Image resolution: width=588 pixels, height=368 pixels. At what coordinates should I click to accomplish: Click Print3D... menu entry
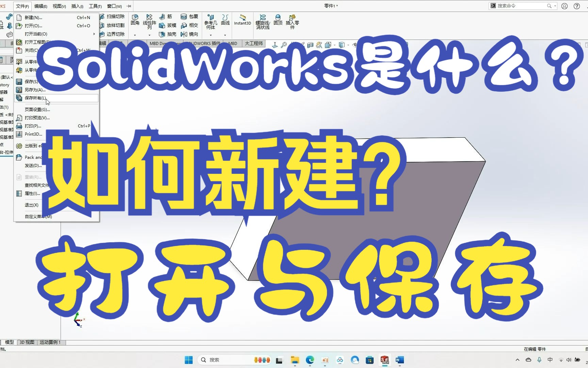(x=33, y=134)
